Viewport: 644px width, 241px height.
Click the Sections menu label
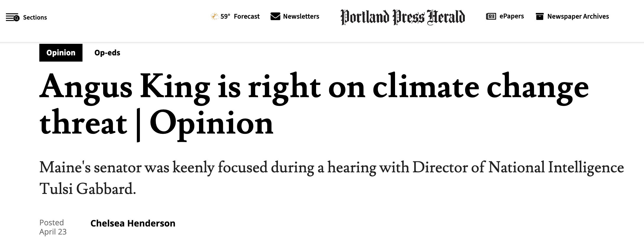point(35,17)
